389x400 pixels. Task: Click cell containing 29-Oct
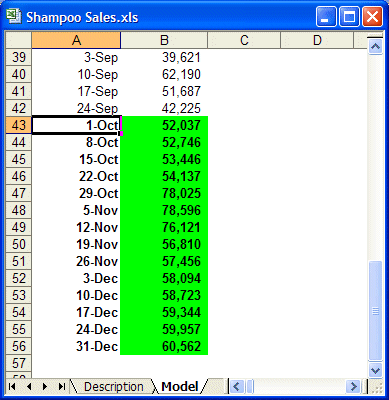76,193
